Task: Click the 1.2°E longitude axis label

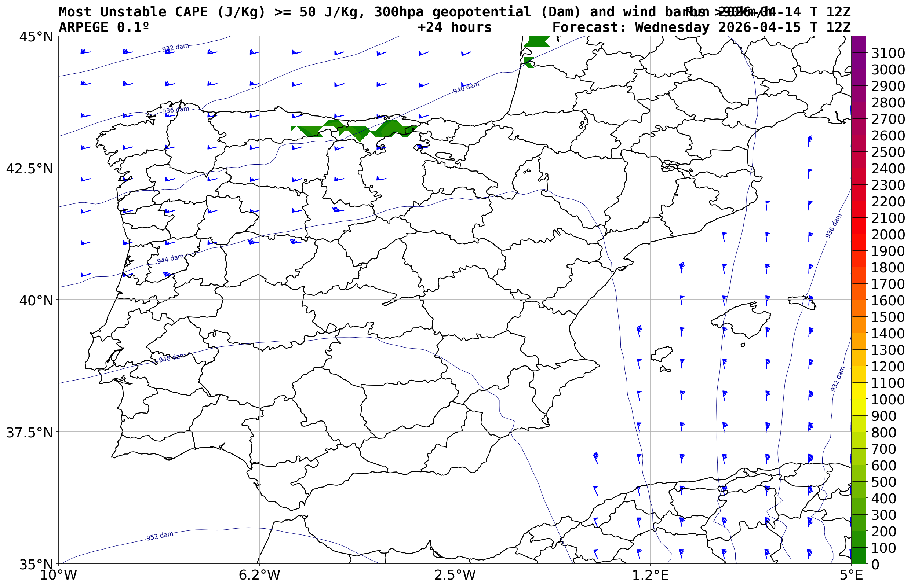Action: 651,575
